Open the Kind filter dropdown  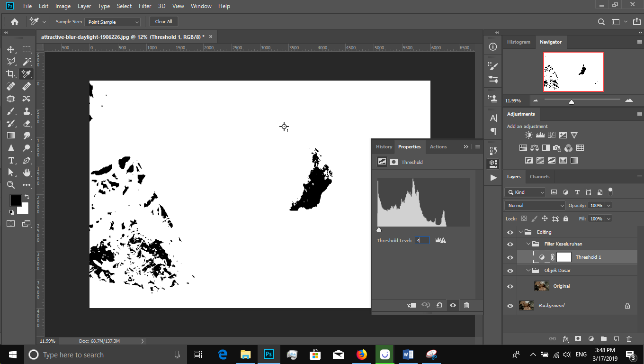(x=526, y=192)
